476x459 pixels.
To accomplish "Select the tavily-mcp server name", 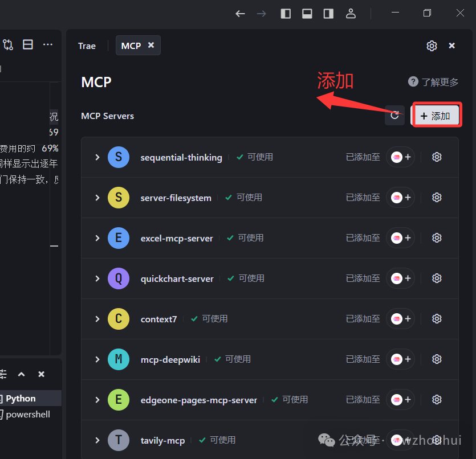I will (162, 441).
